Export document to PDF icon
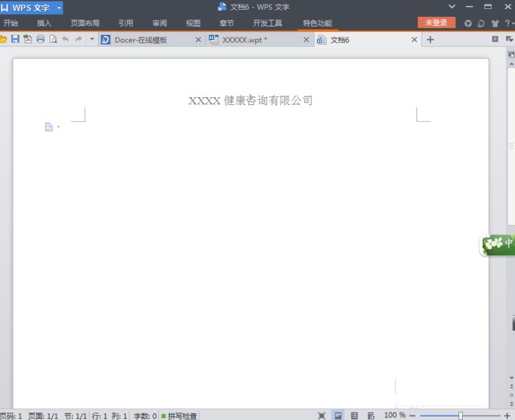Screen dimensions: 515x420 pos(28,39)
